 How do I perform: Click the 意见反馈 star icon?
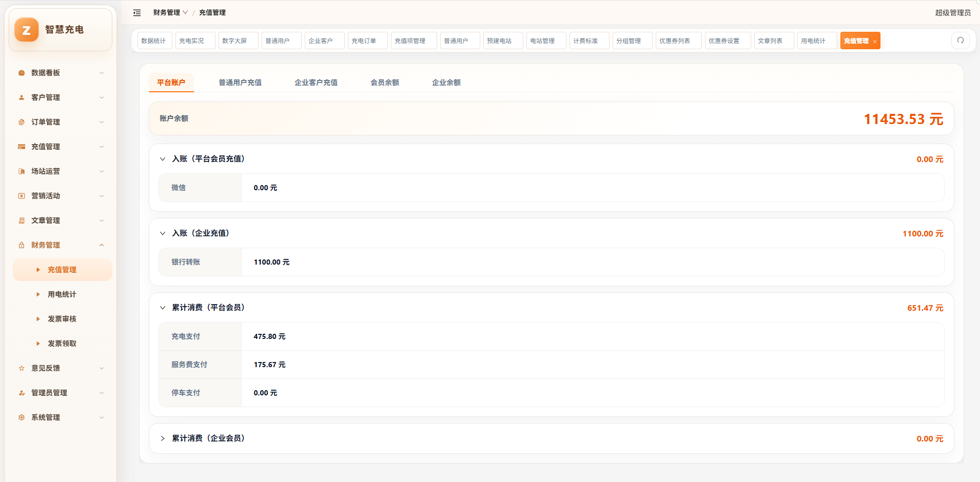pos(22,368)
